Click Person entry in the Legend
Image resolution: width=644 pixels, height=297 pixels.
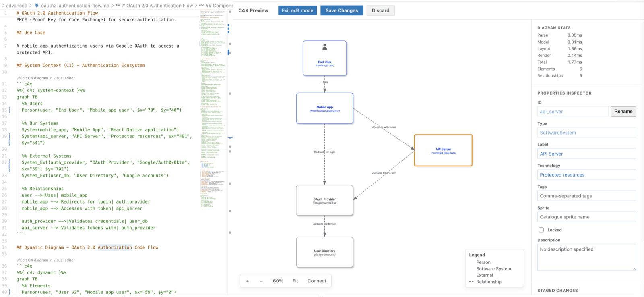point(483,262)
